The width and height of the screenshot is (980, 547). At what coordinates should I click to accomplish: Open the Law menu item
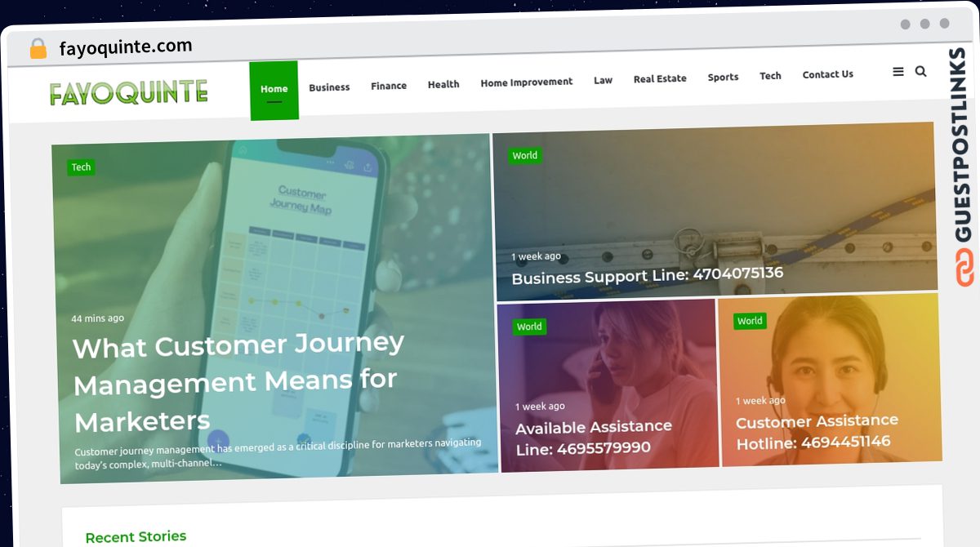(x=603, y=80)
